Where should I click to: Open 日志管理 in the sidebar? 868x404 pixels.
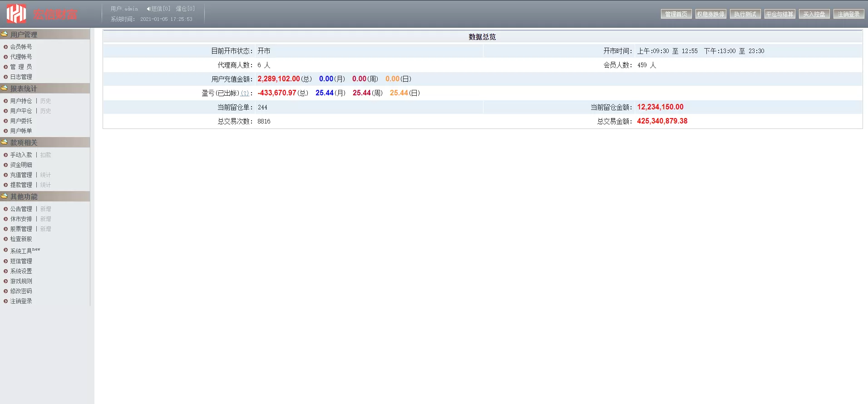point(21,77)
